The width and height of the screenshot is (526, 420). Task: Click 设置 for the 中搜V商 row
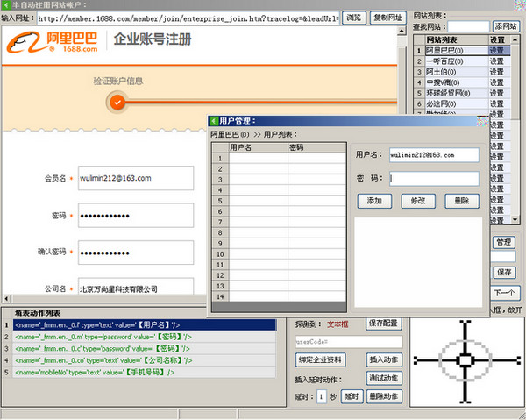[500, 82]
